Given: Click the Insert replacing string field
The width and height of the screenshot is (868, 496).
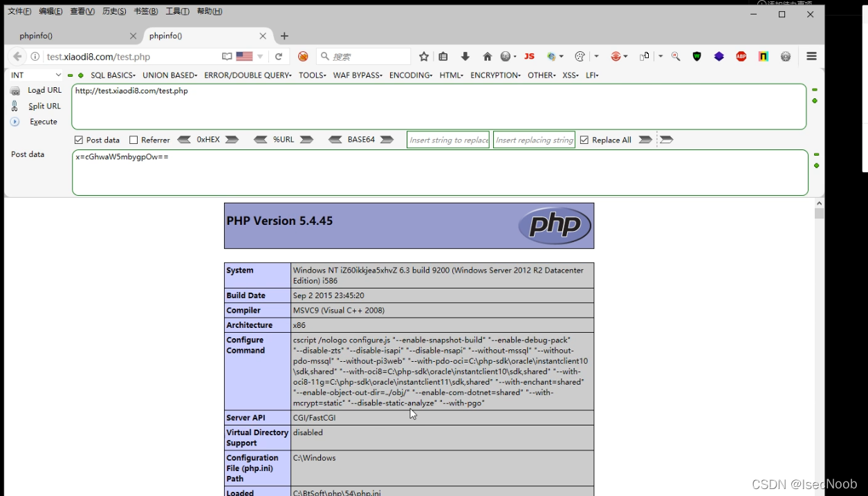Looking at the screenshot, I should 534,140.
